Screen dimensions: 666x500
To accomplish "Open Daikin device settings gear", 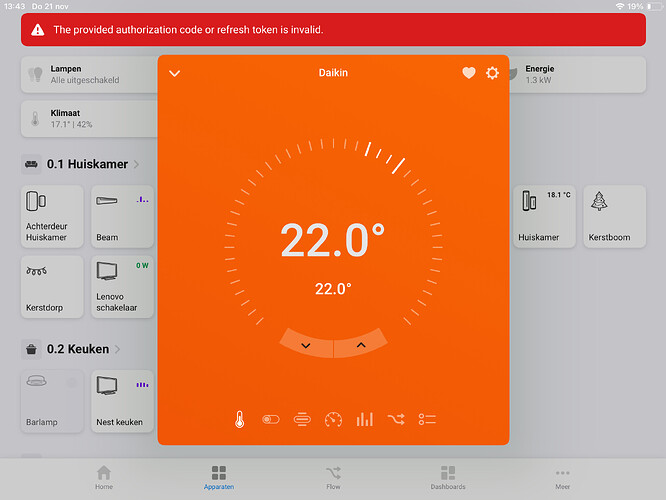I will pos(492,73).
